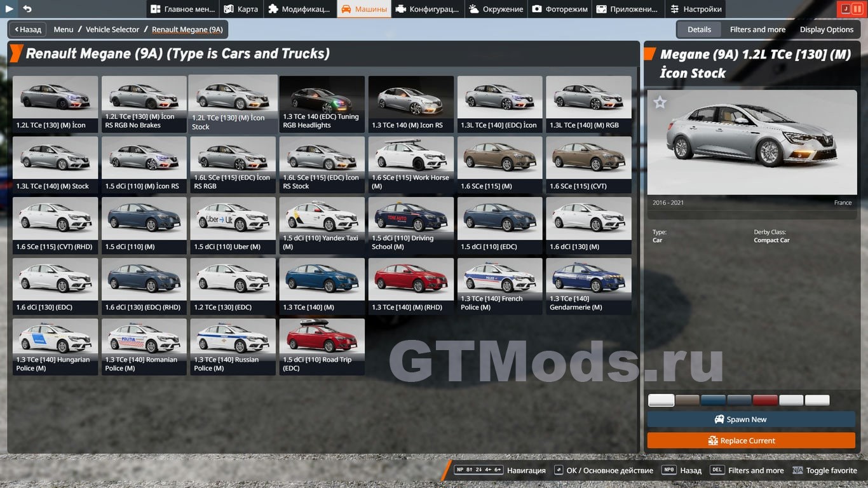The width and height of the screenshot is (868, 488).
Task: Expand Filters and more panel
Action: (757, 29)
